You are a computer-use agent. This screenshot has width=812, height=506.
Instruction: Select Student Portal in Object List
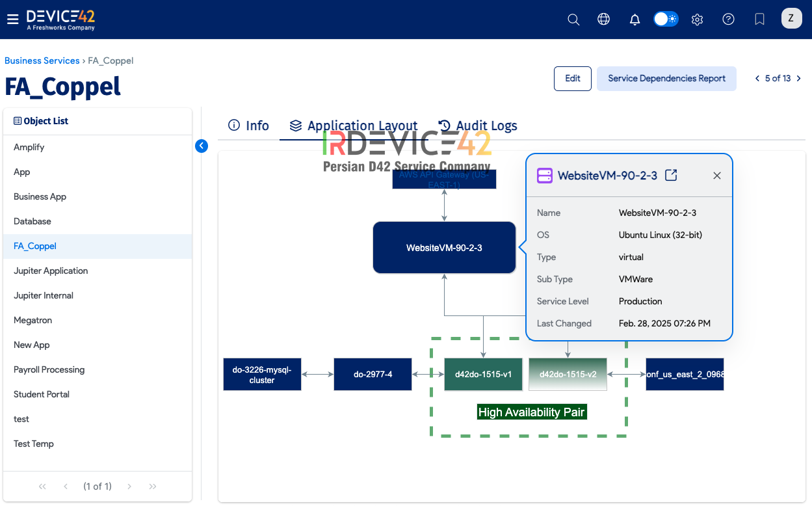point(98,394)
